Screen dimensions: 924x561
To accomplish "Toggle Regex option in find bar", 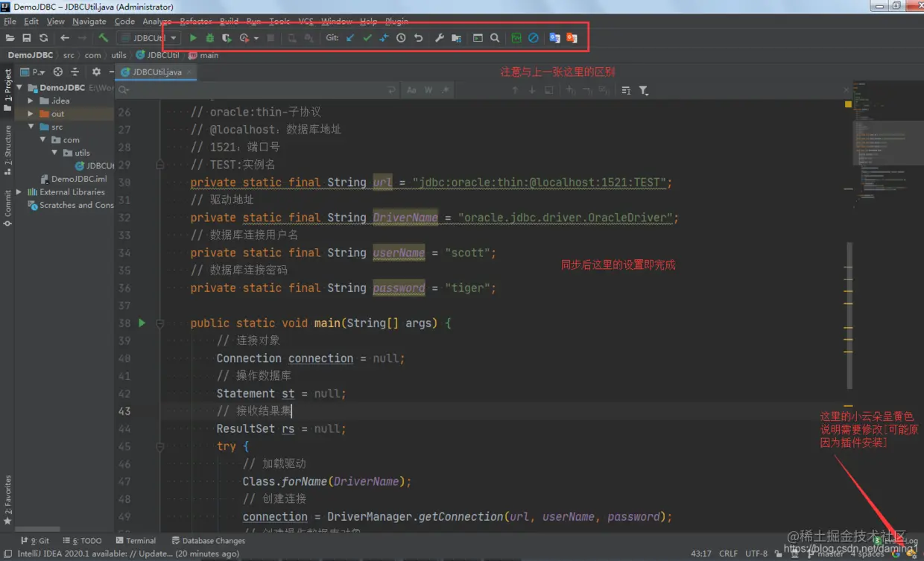I will coord(446,90).
